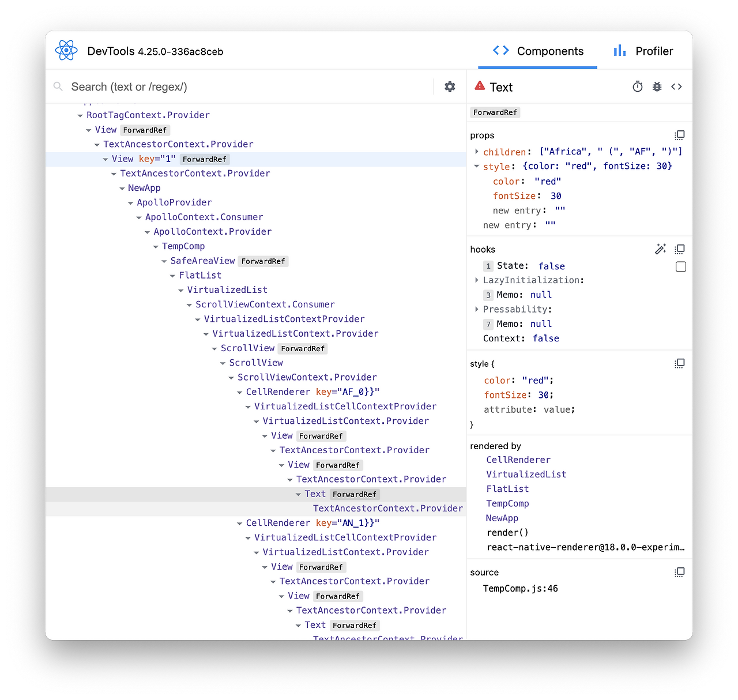738x700 pixels.
Task: Switch to the Profiler tab
Action: [644, 51]
